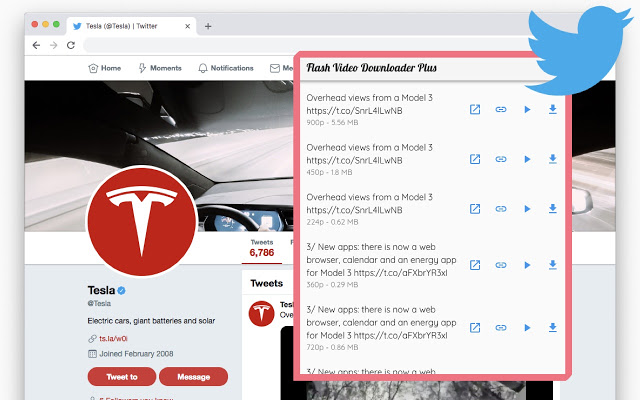Open a new browser tab with plus button

click(208, 26)
